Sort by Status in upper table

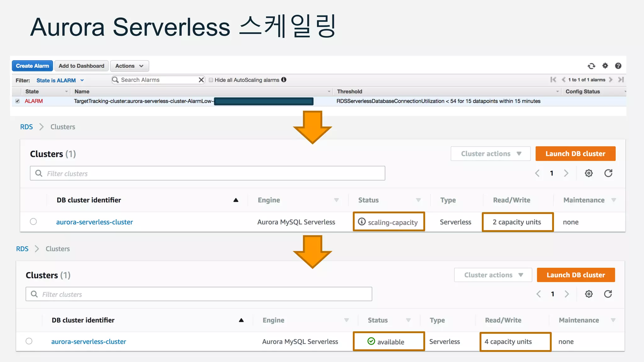click(418, 200)
